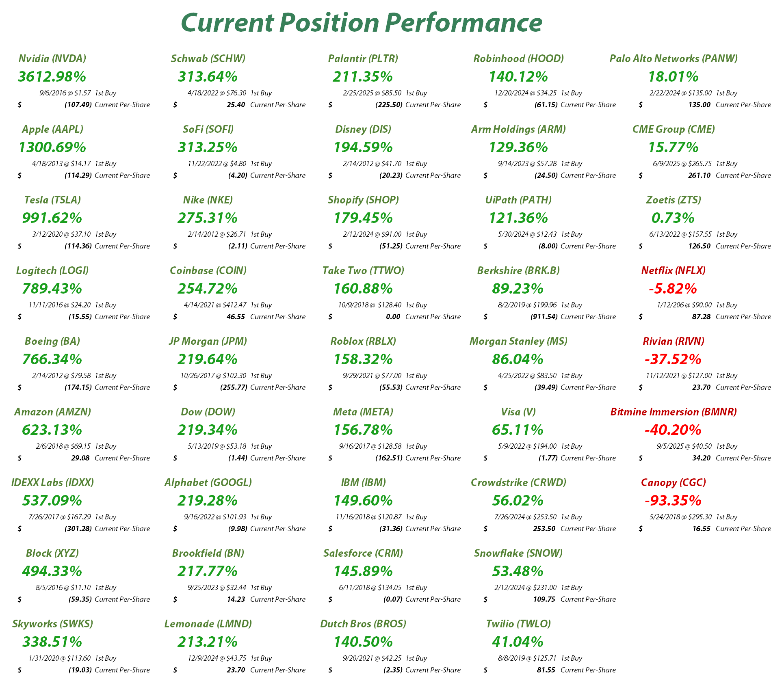Click Lemonade's 213.21% return figure
This screenshot has width=784, height=683.
click(208, 642)
